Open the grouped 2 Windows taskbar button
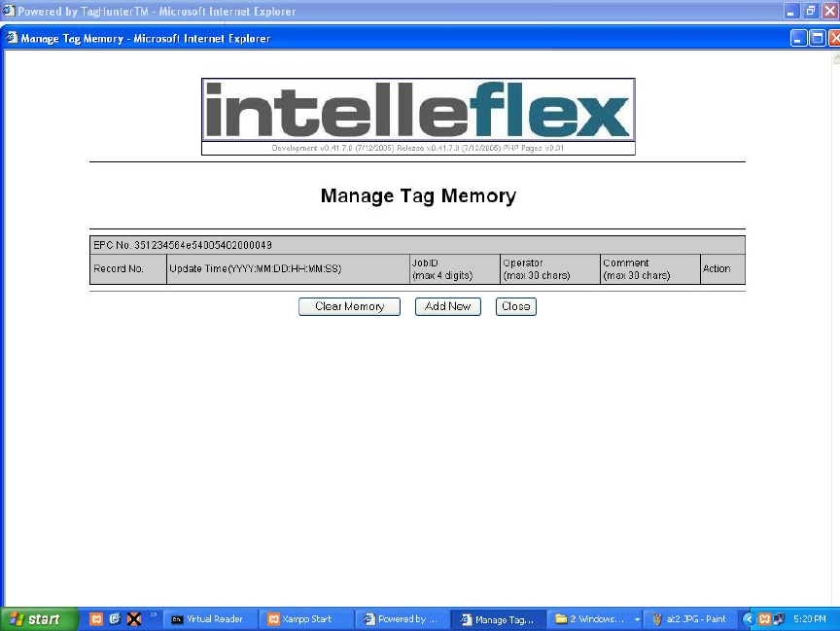The width and height of the screenshot is (840, 631). click(595, 619)
